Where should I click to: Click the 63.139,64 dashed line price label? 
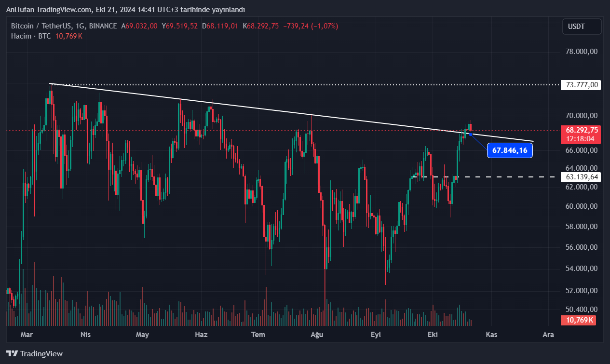582,177
